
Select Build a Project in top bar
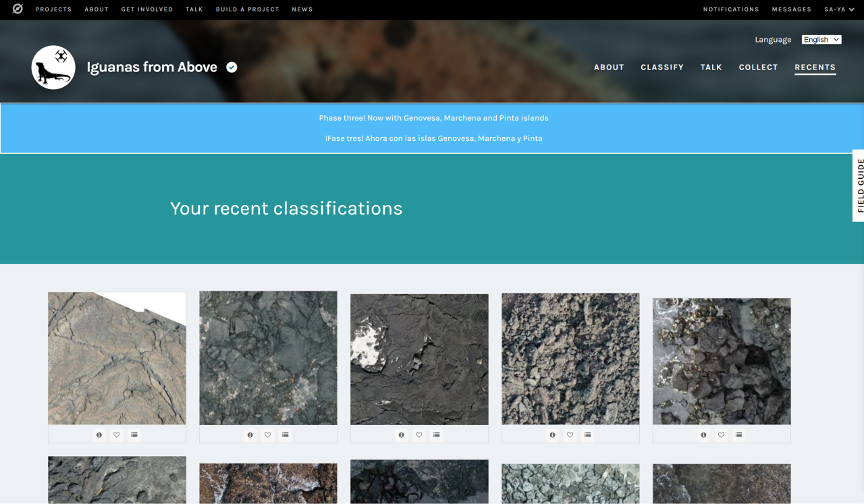248,9
